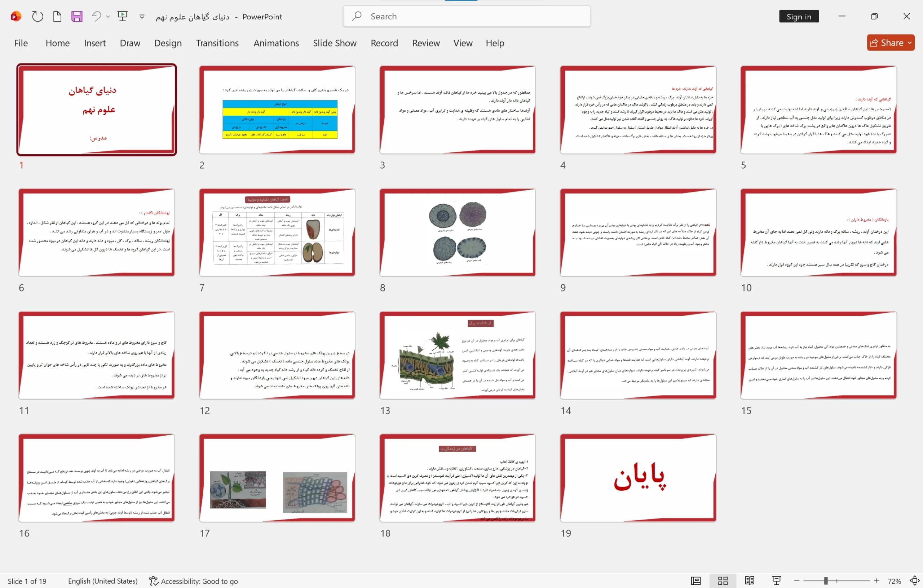Select final slide 19 thumbnail
Screen dimensions: 923x588
(x=638, y=478)
